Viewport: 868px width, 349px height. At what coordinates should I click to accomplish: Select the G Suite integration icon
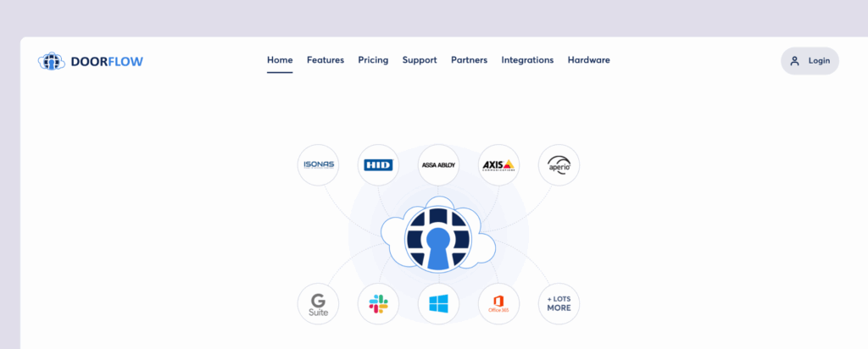point(319,303)
